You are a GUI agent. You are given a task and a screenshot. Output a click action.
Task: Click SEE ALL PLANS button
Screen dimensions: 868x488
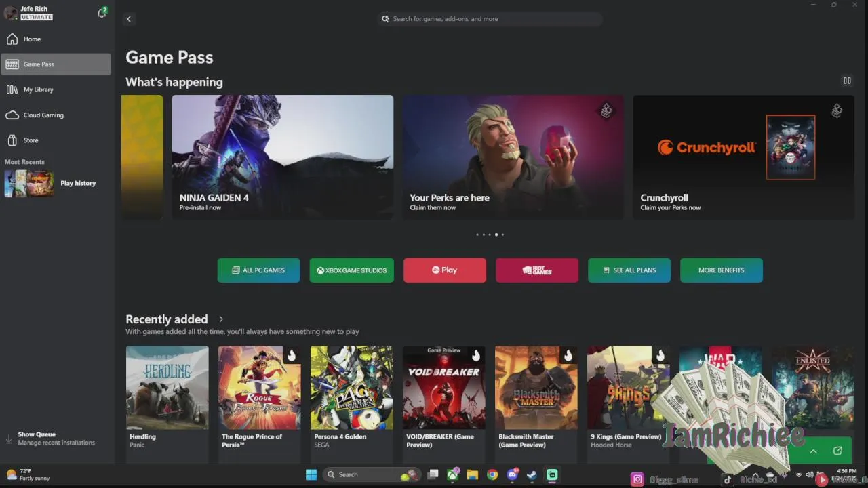[629, 270]
